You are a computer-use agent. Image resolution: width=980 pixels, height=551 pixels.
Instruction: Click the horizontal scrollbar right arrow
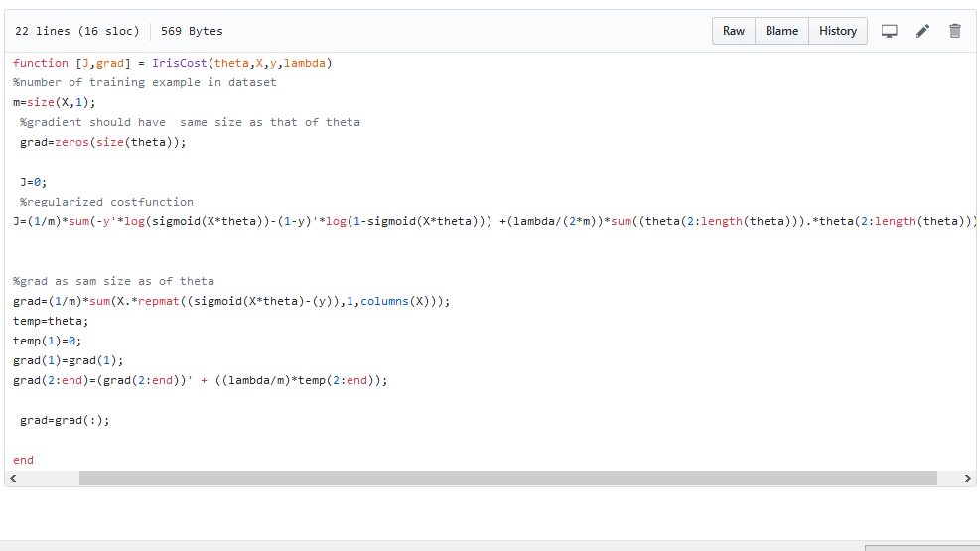967,478
